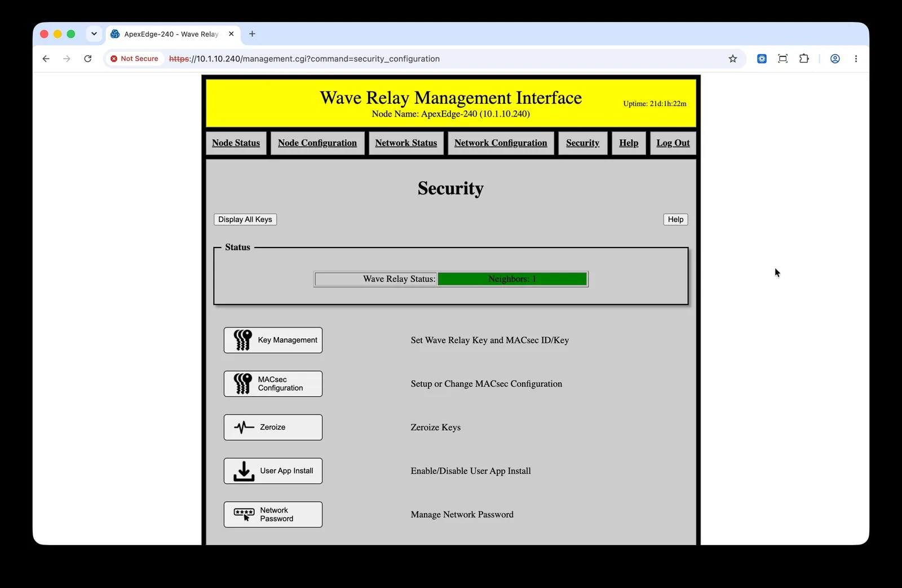Click the blue snowflake extension icon
Screen dimensions: 902x588
pyautogui.click(x=762, y=59)
